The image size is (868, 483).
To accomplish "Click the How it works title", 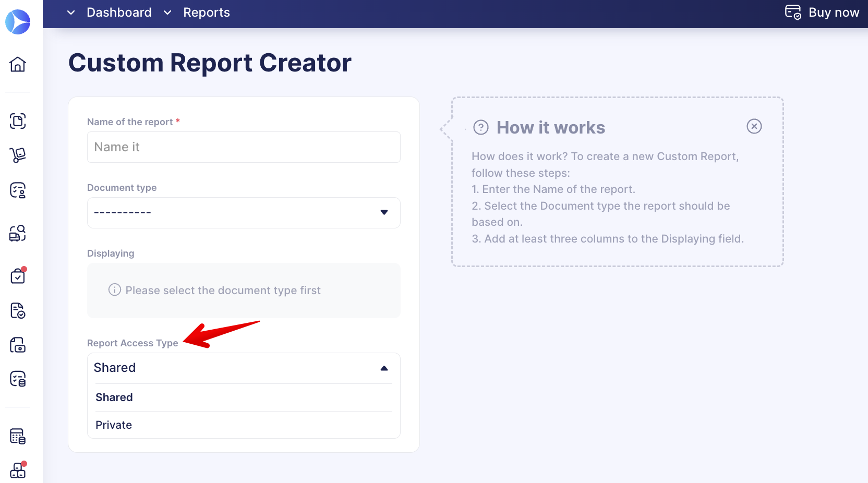I will click(x=551, y=128).
